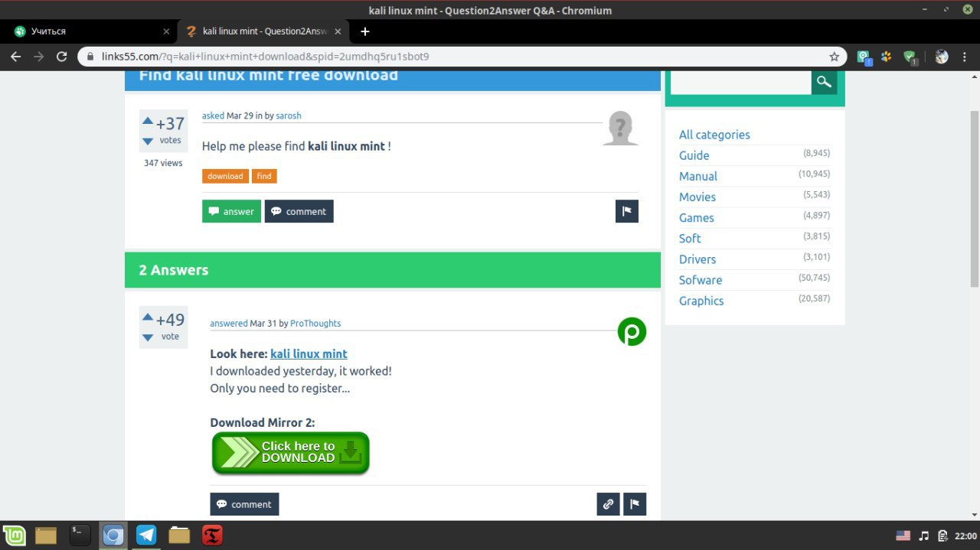Open the red T application in the taskbar
This screenshot has width=980, height=550.
point(212,535)
